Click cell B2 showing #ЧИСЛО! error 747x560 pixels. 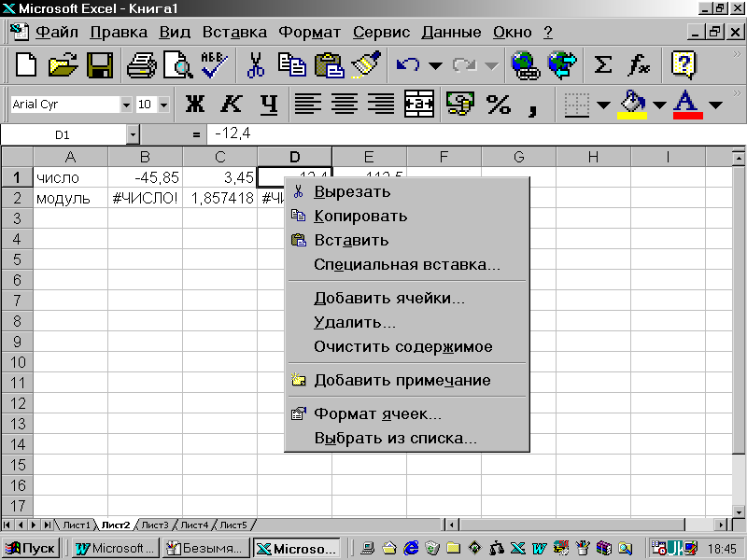(x=145, y=198)
